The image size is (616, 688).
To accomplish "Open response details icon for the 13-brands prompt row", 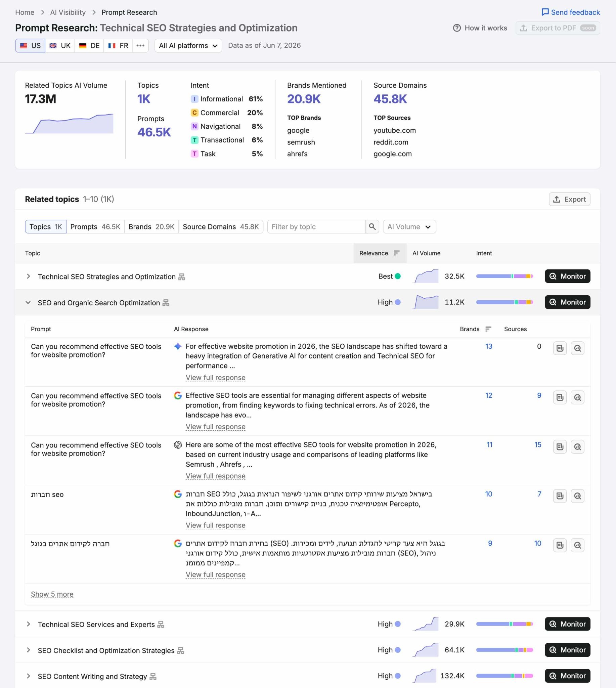I will (x=560, y=348).
